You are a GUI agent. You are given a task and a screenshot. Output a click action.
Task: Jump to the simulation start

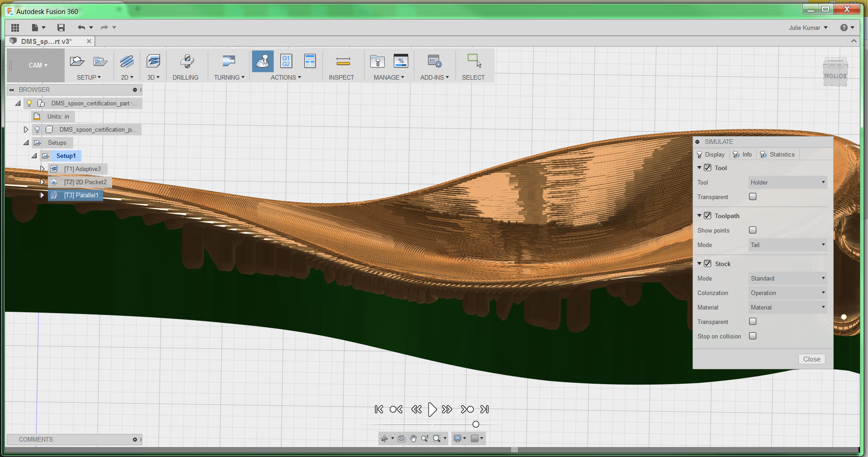pyautogui.click(x=379, y=409)
